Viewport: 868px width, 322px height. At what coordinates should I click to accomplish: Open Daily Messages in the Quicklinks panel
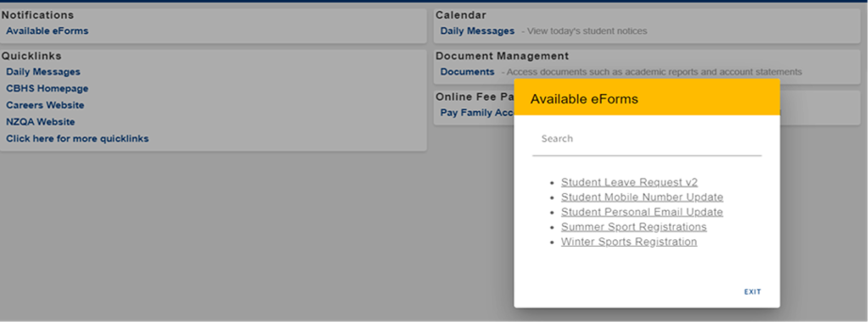(43, 72)
